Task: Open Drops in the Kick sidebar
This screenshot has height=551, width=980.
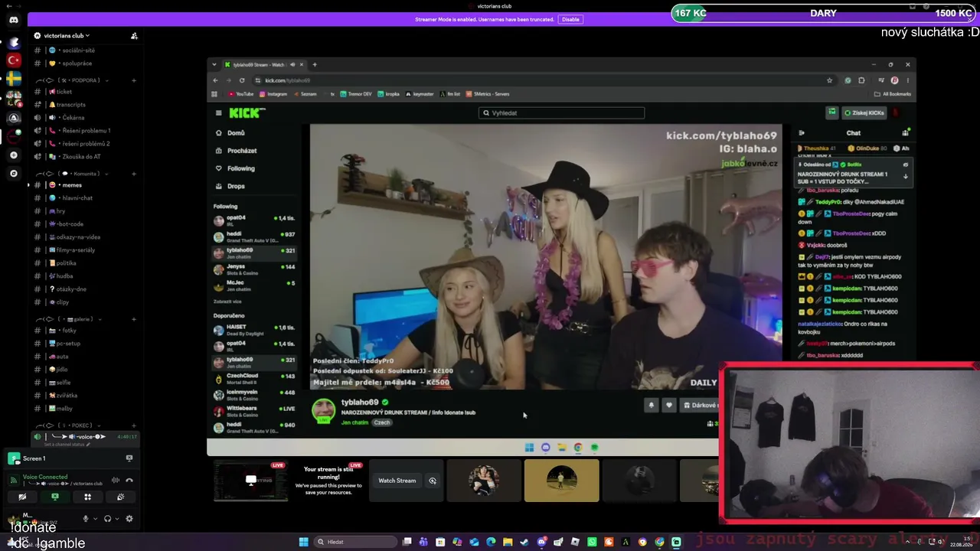Action: [230, 186]
